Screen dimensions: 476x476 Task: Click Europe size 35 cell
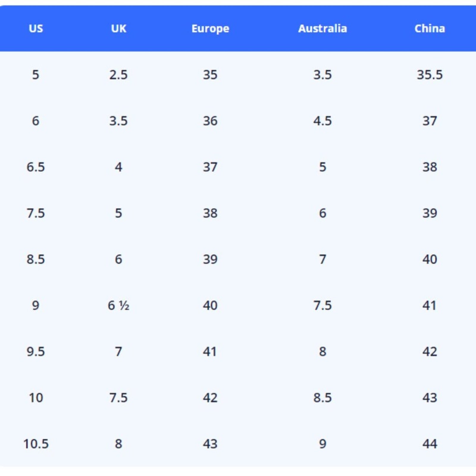tap(210, 75)
